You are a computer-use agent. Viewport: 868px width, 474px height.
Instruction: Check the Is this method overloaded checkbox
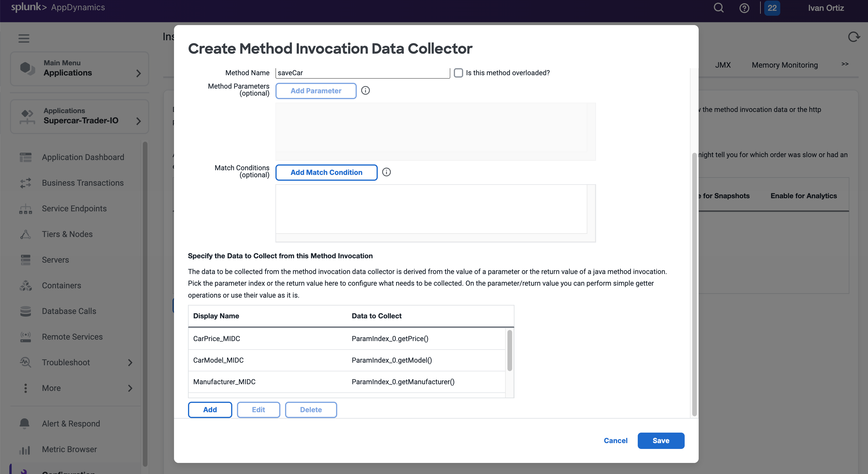click(458, 73)
